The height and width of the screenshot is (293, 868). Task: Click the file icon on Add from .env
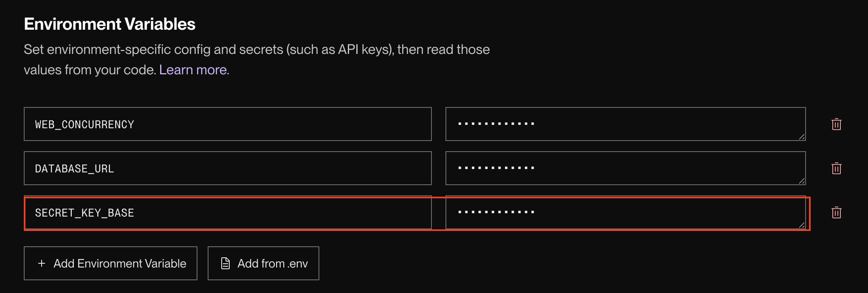(225, 264)
